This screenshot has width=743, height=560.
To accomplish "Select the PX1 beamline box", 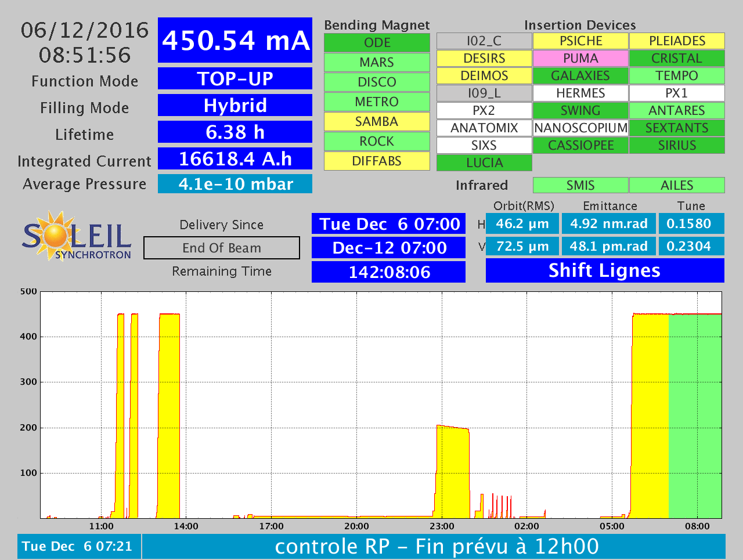I will click(677, 93).
